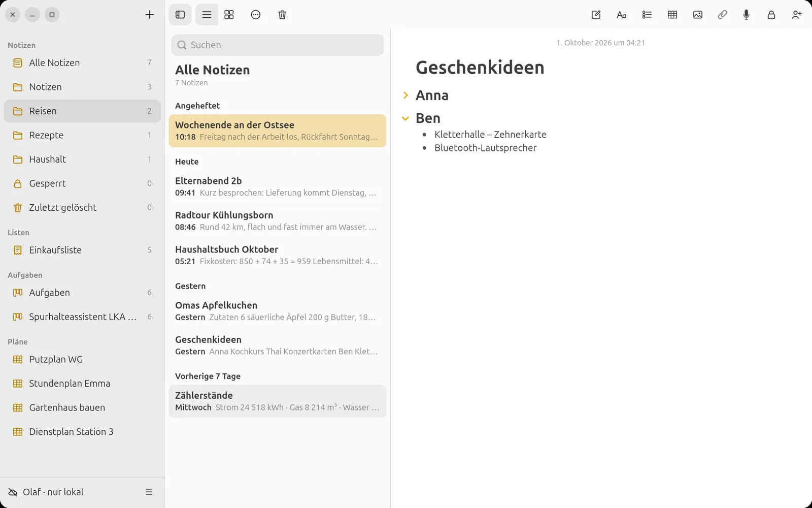The height and width of the screenshot is (508, 812).
Task: Open the Stundenplan Emma plan
Action: [x=82, y=384]
